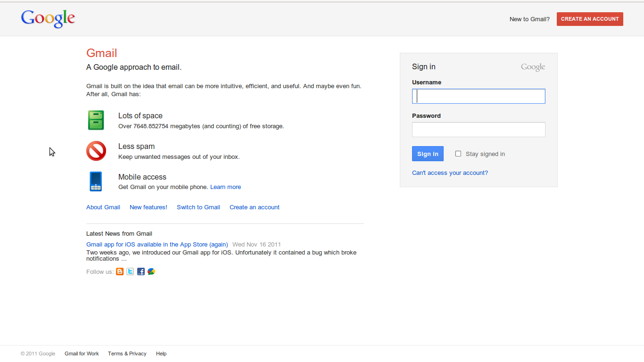Screen dimensions: 644x362
Task: Click the blue mobile phone icon
Action: (96, 181)
